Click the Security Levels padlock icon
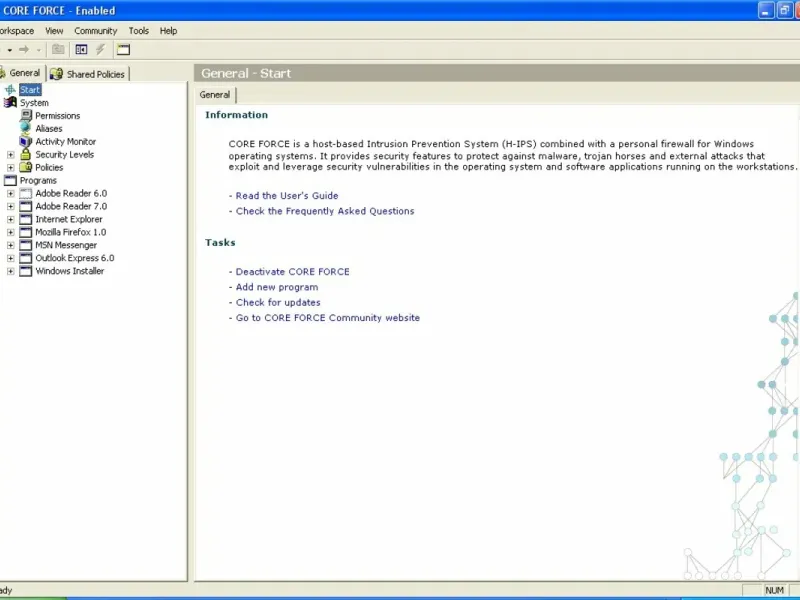Image resolution: width=800 pixels, height=600 pixels. pyautogui.click(x=26, y=154)
